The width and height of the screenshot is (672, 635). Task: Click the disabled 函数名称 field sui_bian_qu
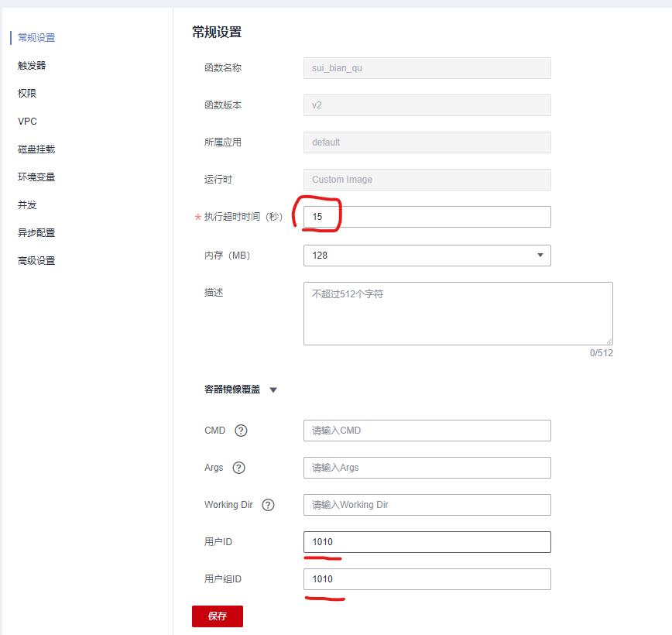point(427,68)
